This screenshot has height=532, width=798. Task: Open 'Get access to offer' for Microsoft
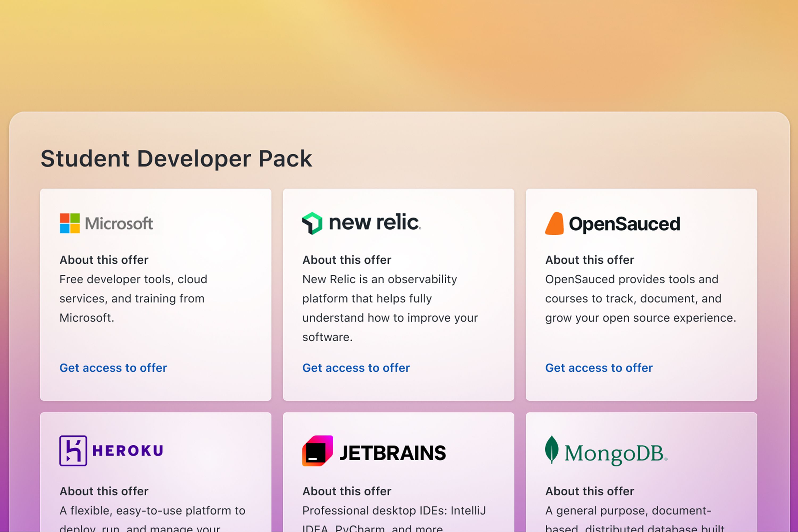pos(113,368)
